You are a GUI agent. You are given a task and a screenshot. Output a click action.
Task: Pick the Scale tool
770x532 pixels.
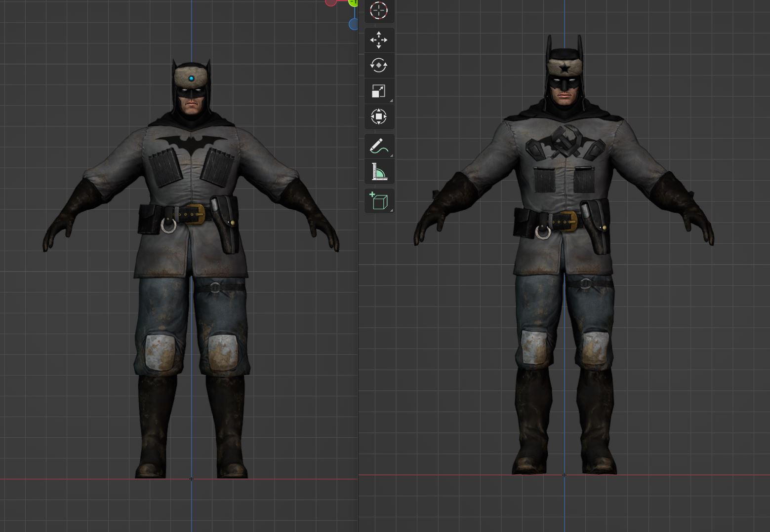point(379,91)
